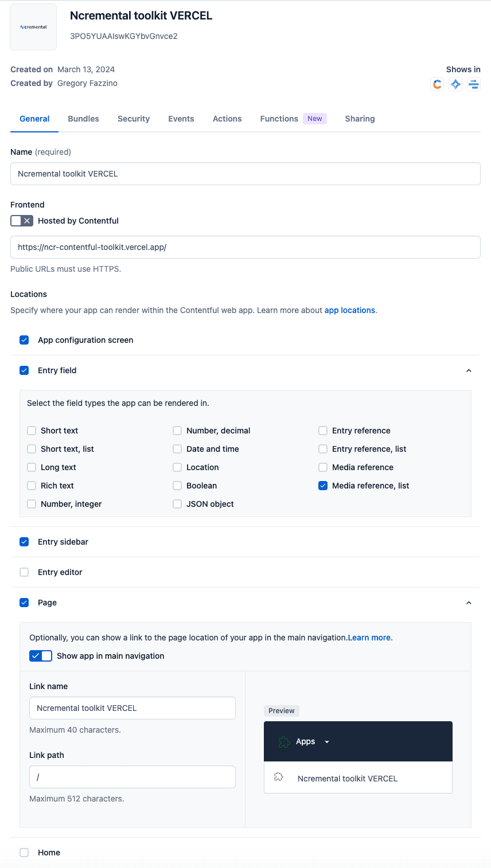Click Ncremental toolkit VERCEL entry in preview menu
The image size is (491, 868).
pyautogui.click(x=348, y=779)
